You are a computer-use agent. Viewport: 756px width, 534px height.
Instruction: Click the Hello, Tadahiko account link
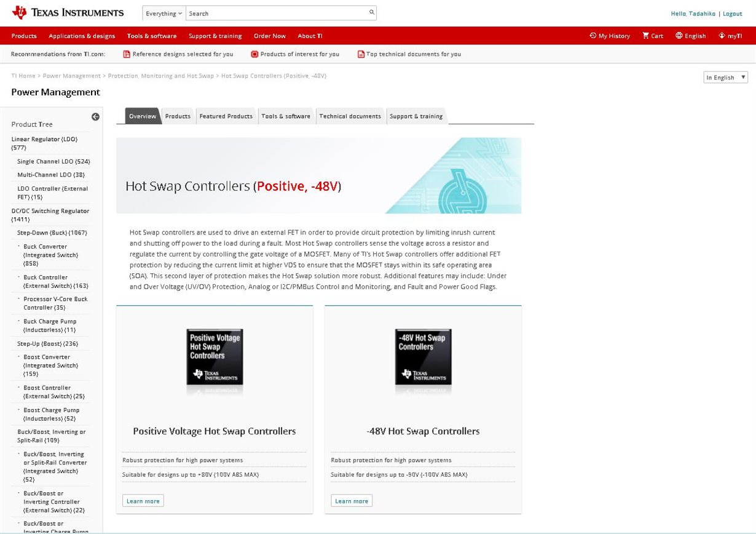[x=693, y=14]
